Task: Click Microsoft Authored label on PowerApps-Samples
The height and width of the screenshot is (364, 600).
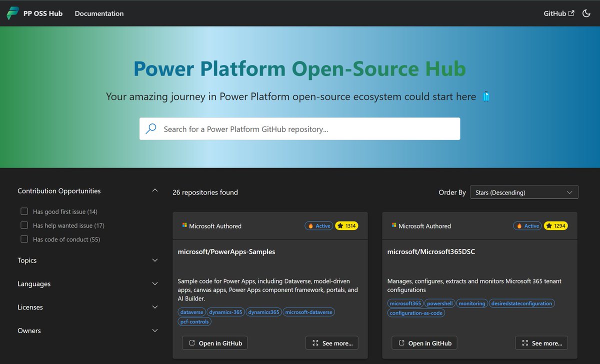Action: coord(215,226)
